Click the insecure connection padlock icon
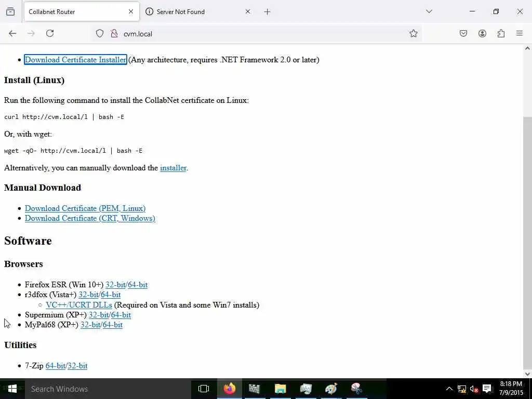The height and width of the screenshot is (399, 532). coord(114,34)
